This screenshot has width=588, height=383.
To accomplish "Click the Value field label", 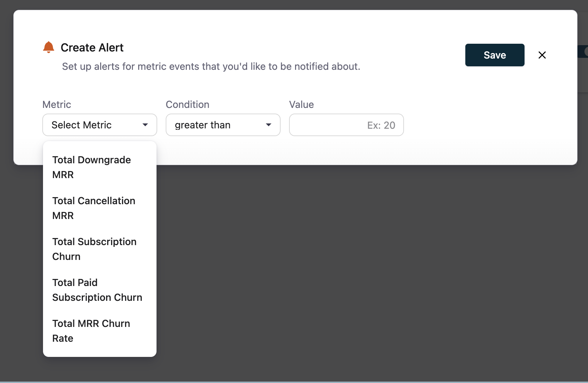I will click(301, 104).
